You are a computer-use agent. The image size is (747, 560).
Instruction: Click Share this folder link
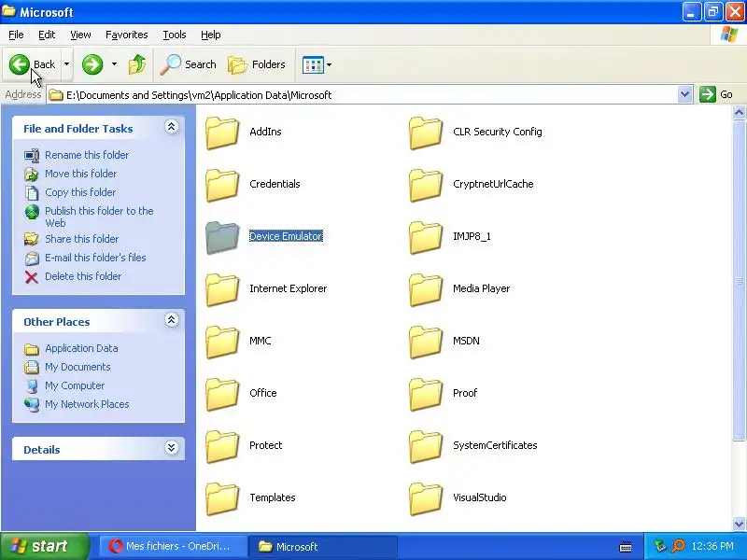click(x=81, y=239)
